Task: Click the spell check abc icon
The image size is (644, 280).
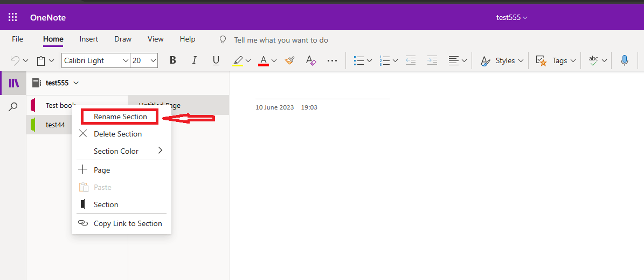Action: tap(593, 60)
